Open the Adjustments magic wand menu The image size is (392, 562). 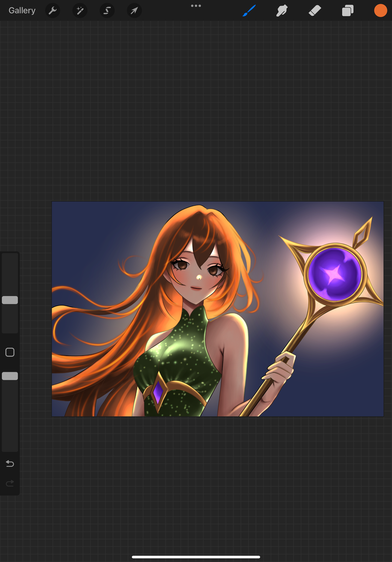(x=80, y=10)
